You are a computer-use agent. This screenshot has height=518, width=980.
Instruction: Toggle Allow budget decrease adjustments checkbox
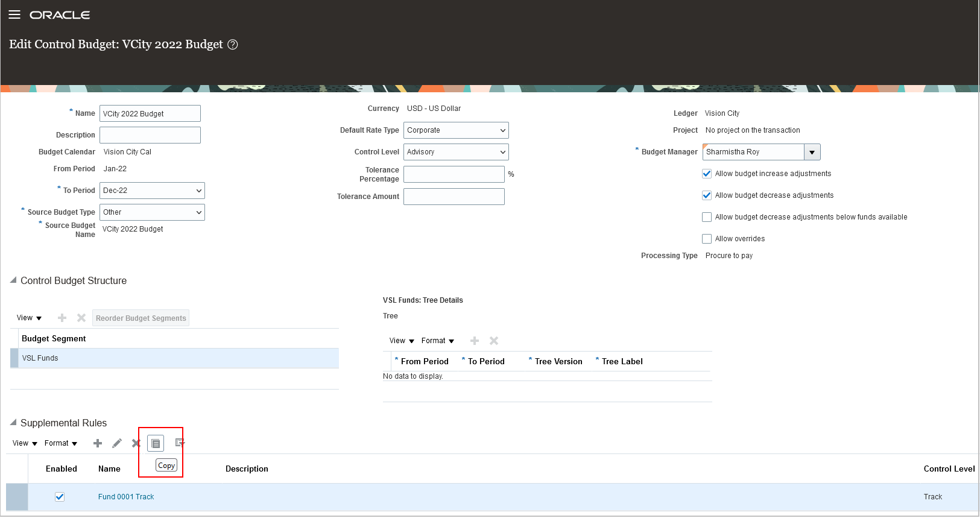pyautogui.click(x=707, y=195)
